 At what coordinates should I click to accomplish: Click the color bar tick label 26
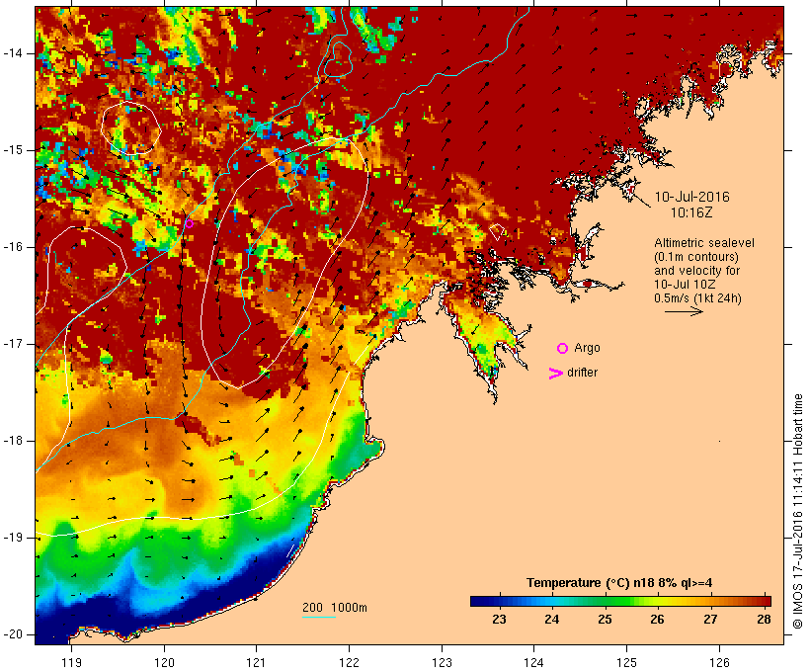pyautogui.click(x=657, y=620)
